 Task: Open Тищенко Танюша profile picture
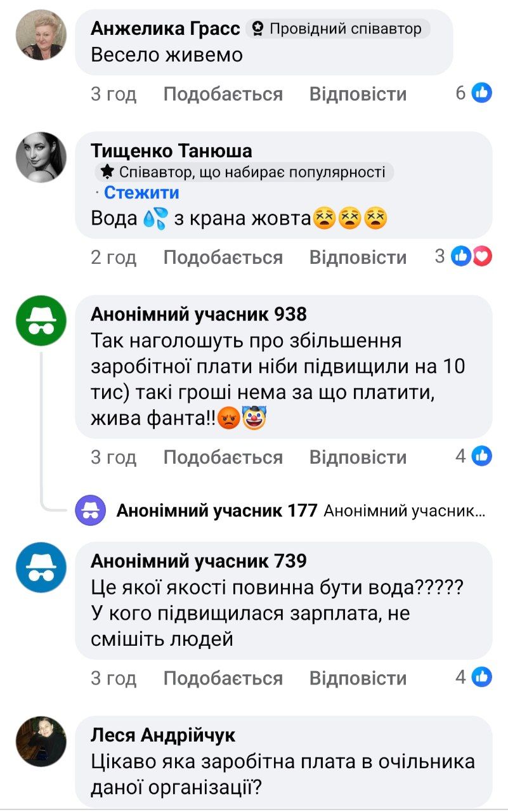coord(41,157)
